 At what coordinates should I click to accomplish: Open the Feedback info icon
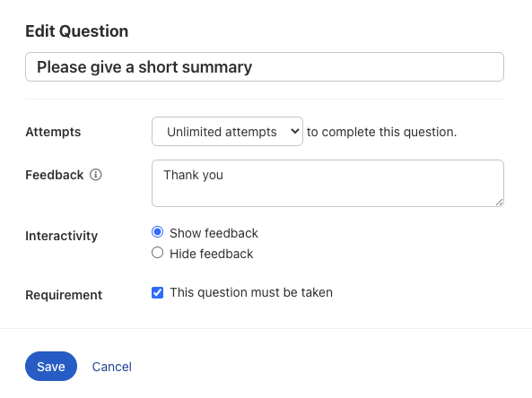96,175
